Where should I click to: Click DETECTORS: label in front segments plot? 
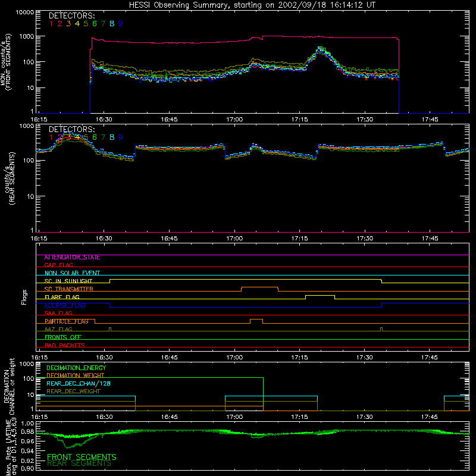71,16
